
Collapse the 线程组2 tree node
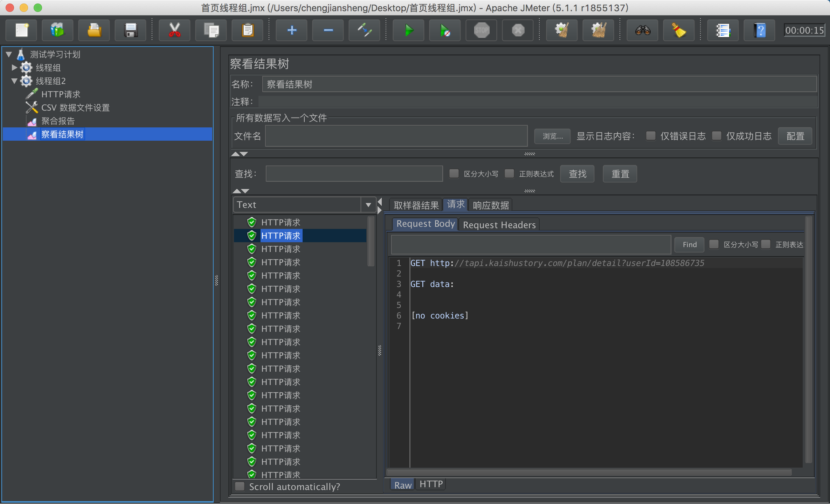coord(14,81)
